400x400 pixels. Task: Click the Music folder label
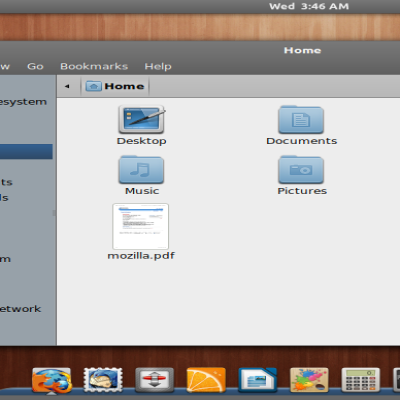pyautogui.click(x=142, y=191)
